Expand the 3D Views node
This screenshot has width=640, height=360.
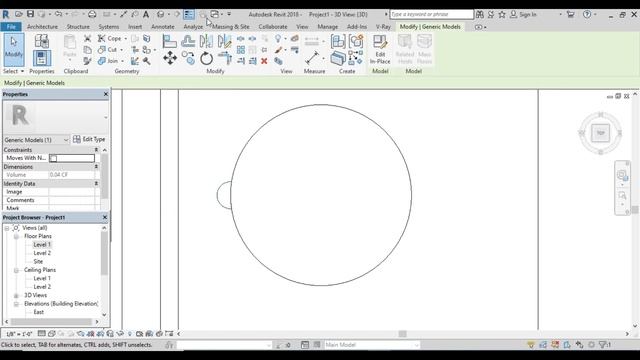tap(16, 296)
